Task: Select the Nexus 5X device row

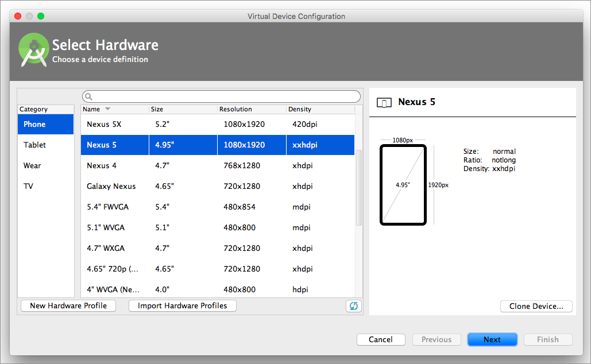Action: coord(217,124)
